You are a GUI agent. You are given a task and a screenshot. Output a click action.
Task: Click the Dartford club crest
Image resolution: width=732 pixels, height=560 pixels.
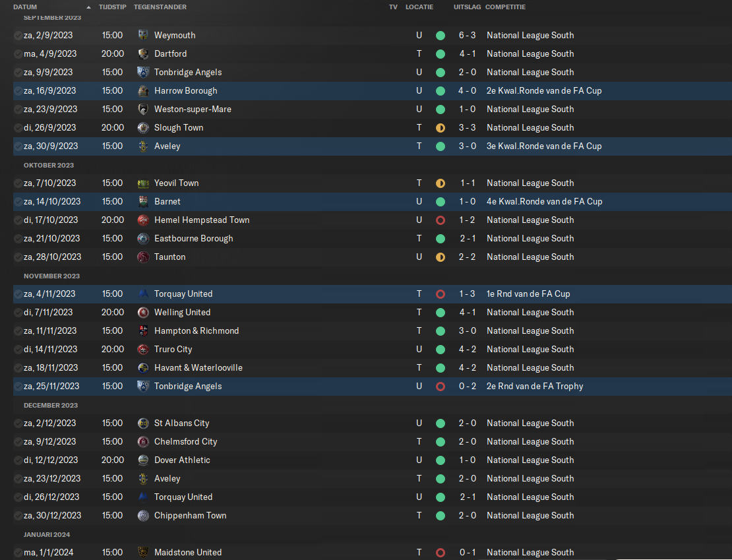pos(143,53)
